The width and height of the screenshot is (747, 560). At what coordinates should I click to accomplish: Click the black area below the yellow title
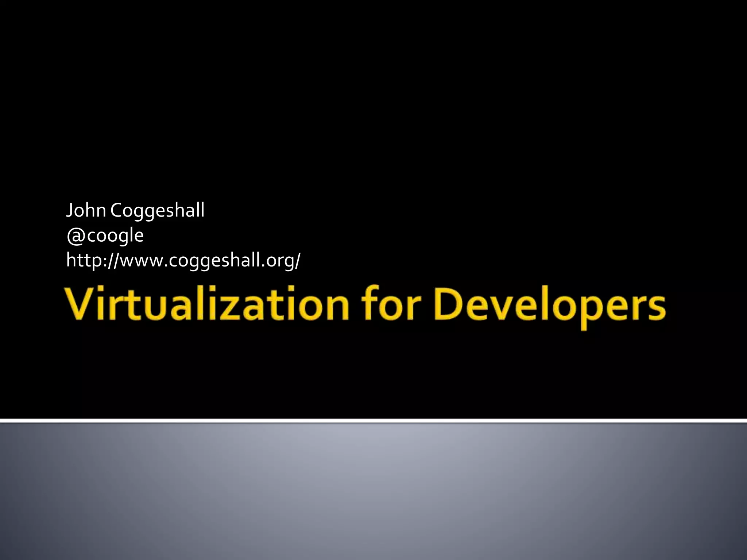[x=373, y=376]
